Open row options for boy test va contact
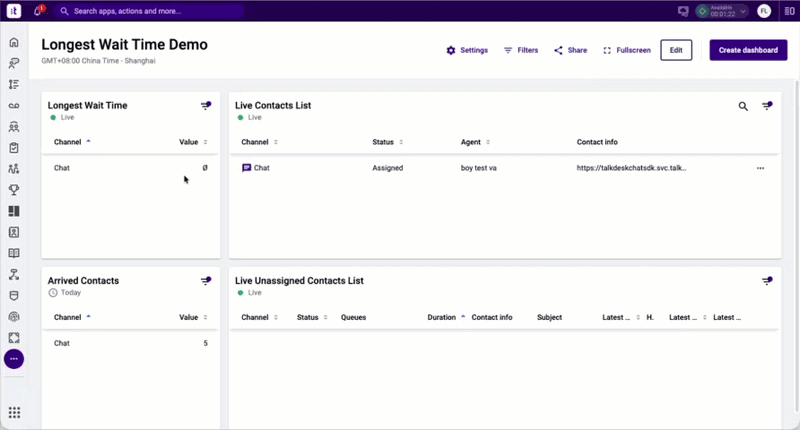The image size is (800, 430). coord(760,168)
